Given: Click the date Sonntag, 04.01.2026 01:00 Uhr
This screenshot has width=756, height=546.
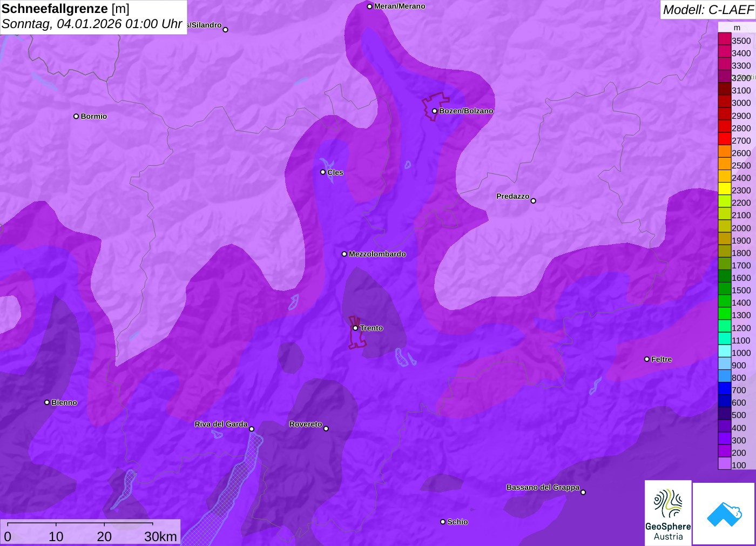Looking at the screenshot, I should (x=92, y=24).
